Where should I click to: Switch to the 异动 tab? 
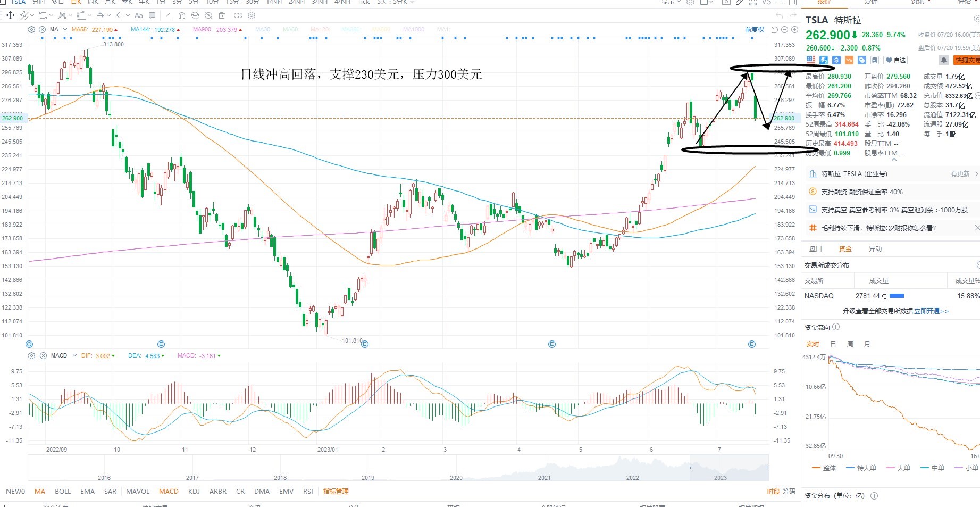pyautogui.click(x=875, y=249)
